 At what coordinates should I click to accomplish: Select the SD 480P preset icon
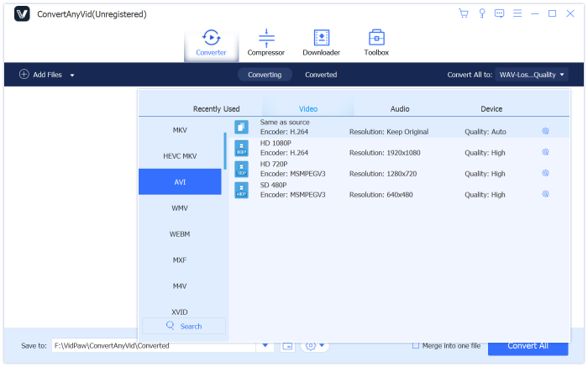pyautogui.click(x=242, y=190)
